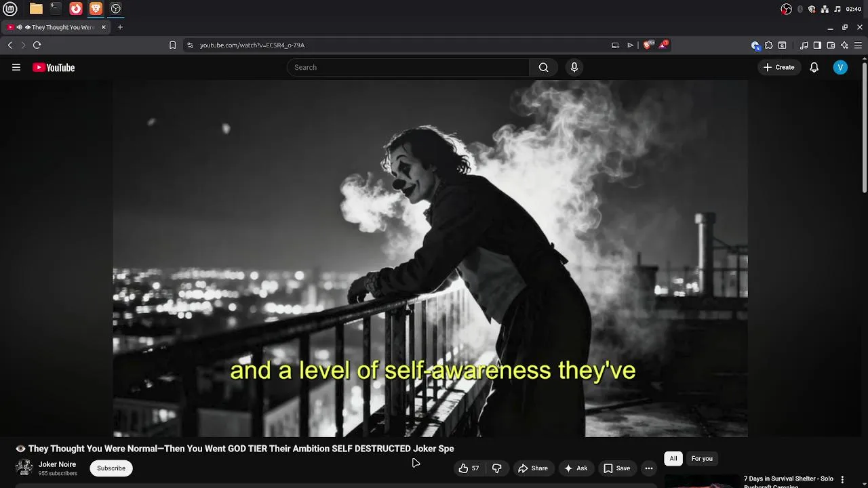Bookmark this page

[x=172, y=45]
